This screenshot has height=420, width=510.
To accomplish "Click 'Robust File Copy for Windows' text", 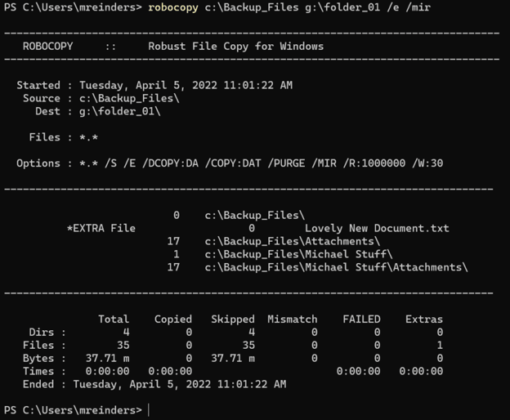I will (x=236, y=46).
